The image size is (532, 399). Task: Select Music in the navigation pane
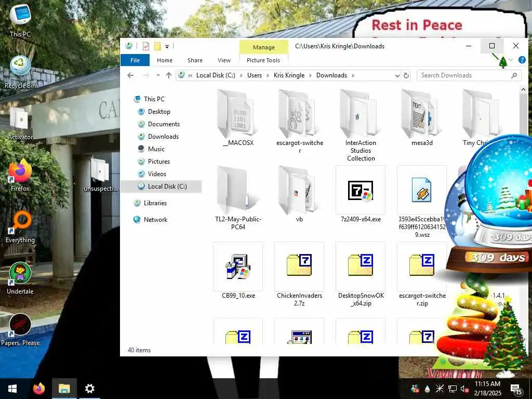(x=156, y=149)
